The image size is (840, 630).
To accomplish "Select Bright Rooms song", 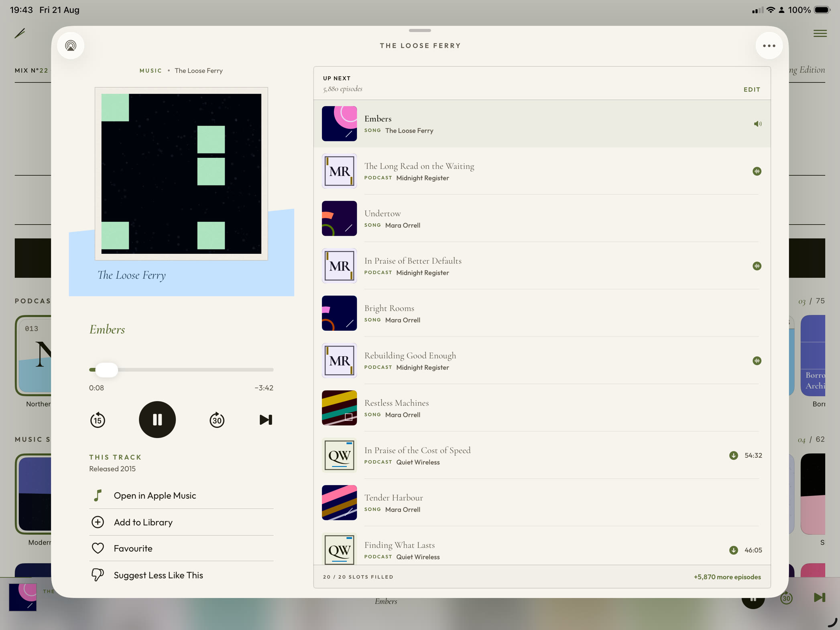I will click(x=542, y=314).
